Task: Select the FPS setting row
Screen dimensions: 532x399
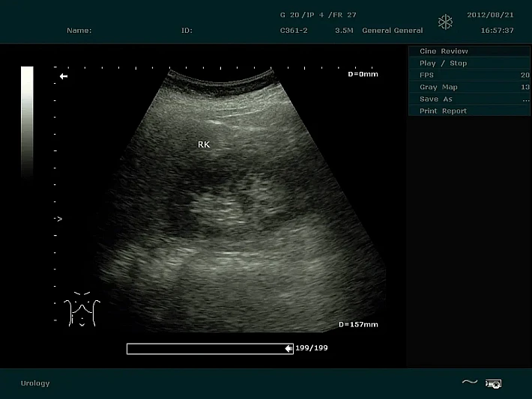Action: [x=427, y=75]
